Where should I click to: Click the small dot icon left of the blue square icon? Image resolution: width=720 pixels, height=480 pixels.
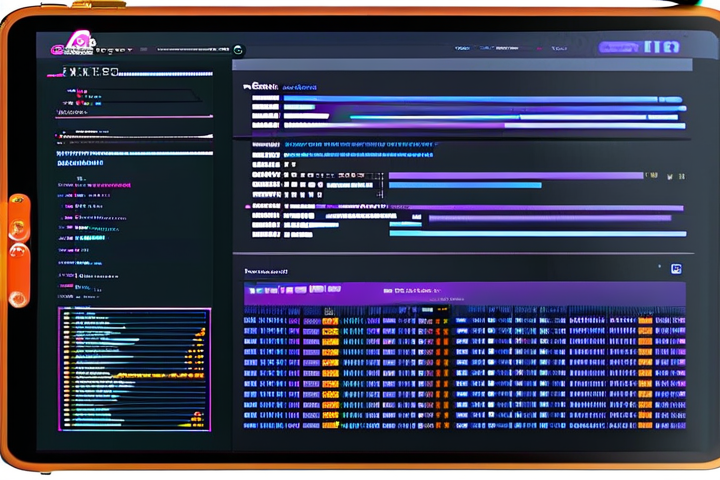(660, 268)
